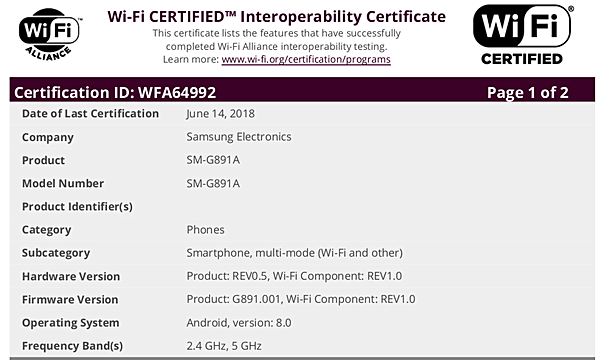Select the June 14, 2018 date value
Viewport: 600px width, 360px height.
pos(220,114)
